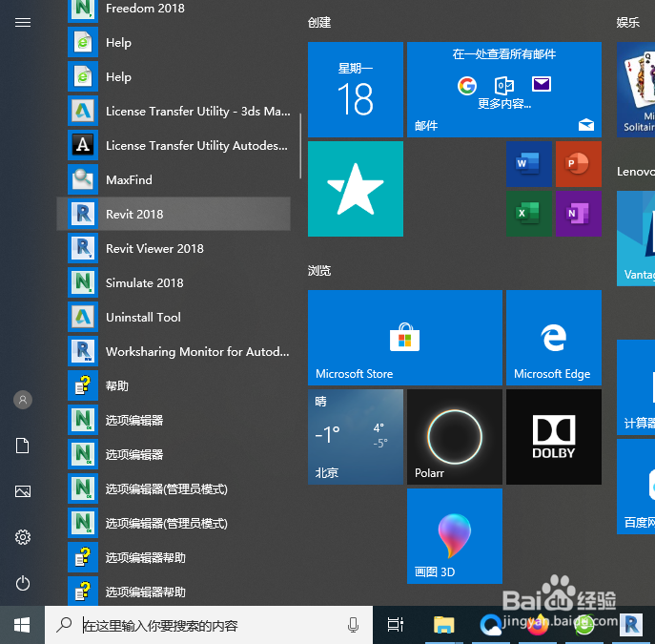The width and height of the screenshot is (655, 644).
Task: Open the Word tile
Action: tap(529, 164)
